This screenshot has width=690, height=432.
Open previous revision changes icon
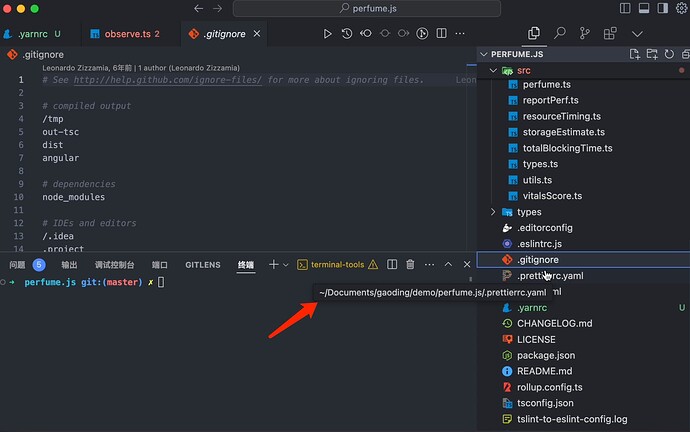click(366, 33)
